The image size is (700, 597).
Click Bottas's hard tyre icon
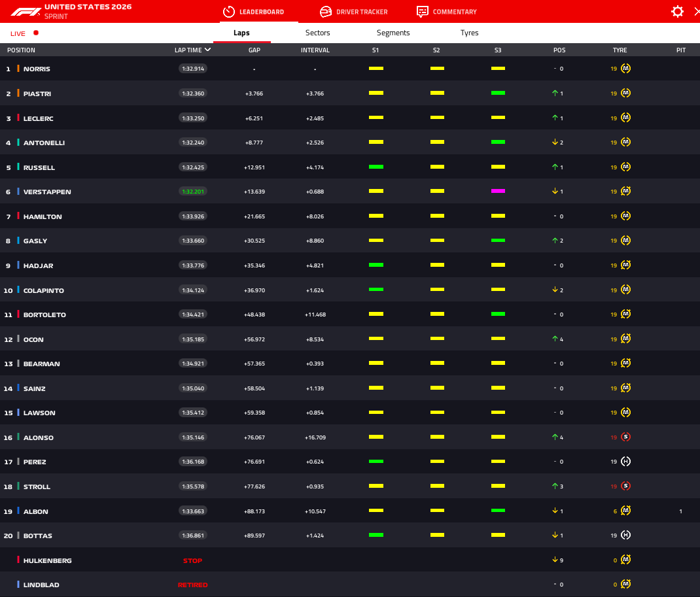point(625,536)
